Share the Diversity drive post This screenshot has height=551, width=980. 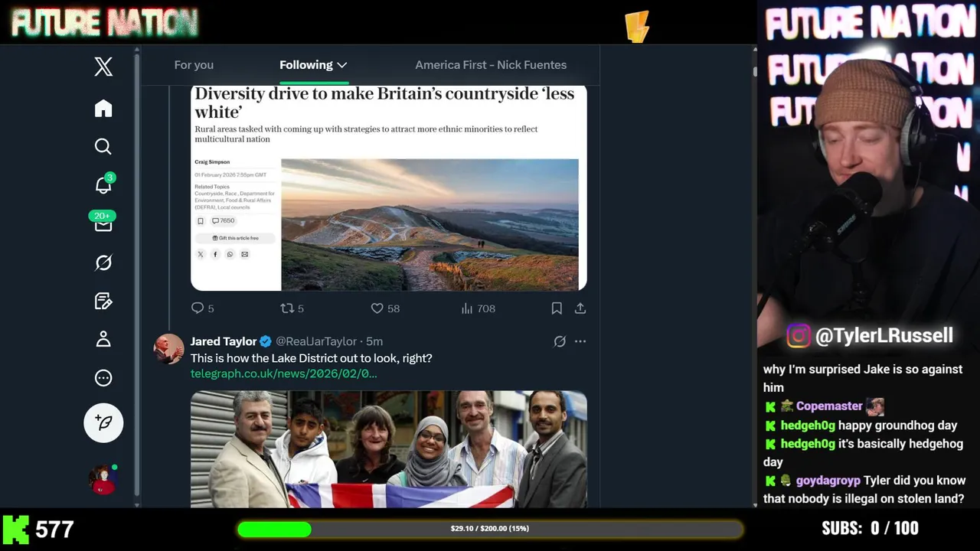580,308
